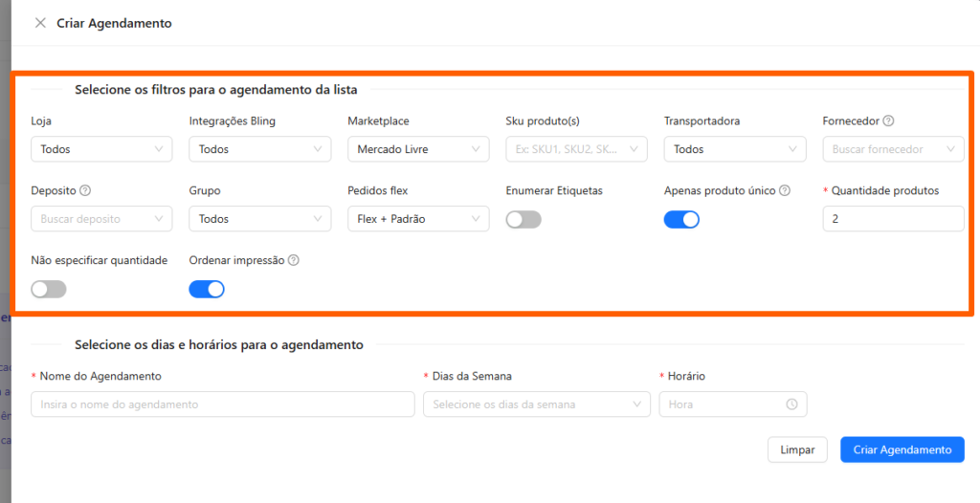This screenshot has width=980, height=503.
Task: Toggle the Enumerar Etiquetas switch
Action: coord(523,219)
